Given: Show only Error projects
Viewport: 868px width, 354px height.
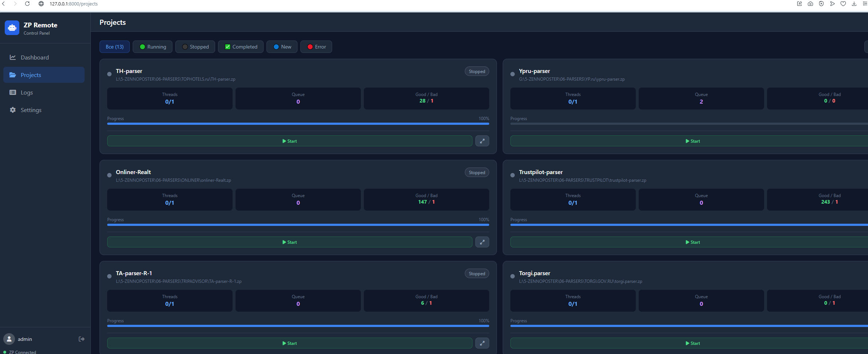Looking at the screenshot, I should point(316,47).
